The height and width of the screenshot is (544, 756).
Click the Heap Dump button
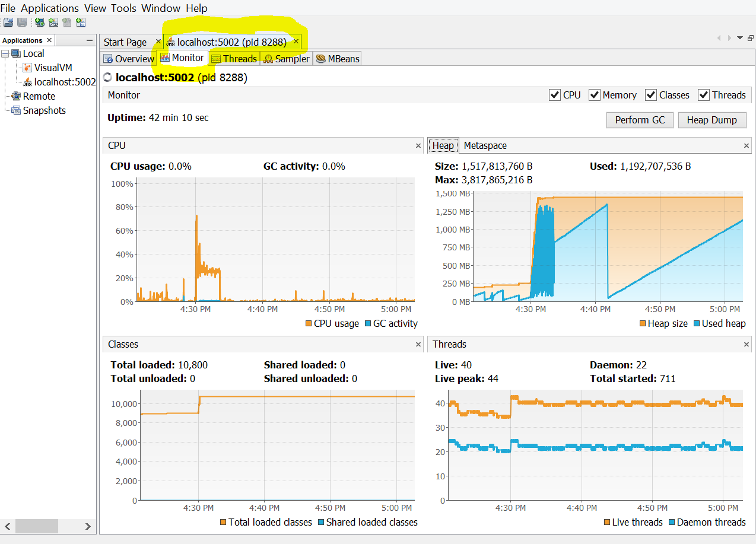[x=711, y=120]
